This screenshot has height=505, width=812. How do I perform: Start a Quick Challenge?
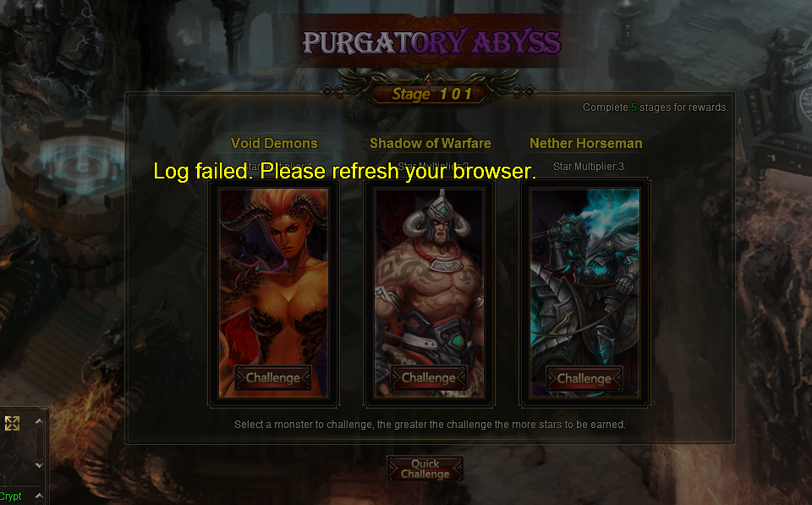[425, 469]
